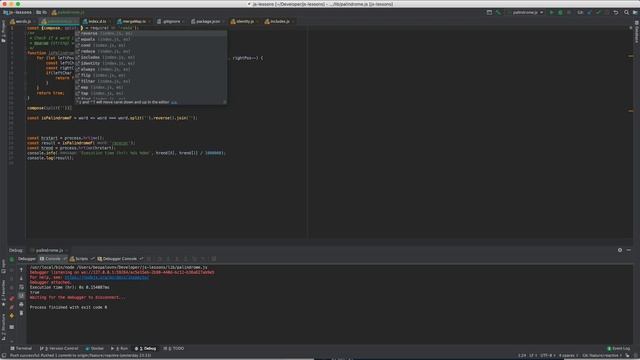Open the Event Log
Viewport: 640px width, 360px height.
coord(619,349)
